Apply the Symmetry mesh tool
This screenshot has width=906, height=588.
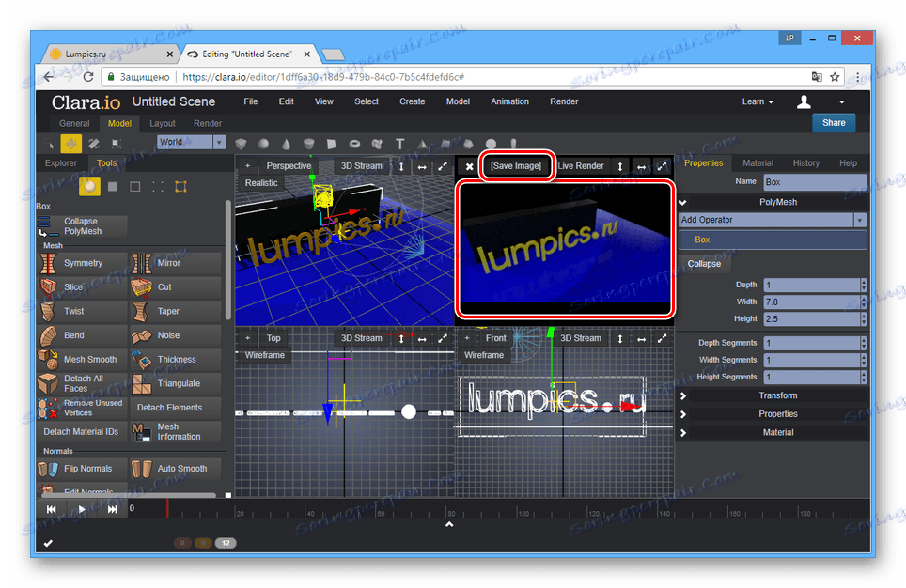click(82, 263)
